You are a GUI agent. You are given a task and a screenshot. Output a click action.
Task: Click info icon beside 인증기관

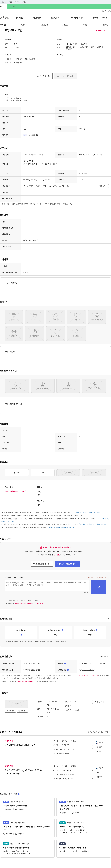click(x=65, y=663)
